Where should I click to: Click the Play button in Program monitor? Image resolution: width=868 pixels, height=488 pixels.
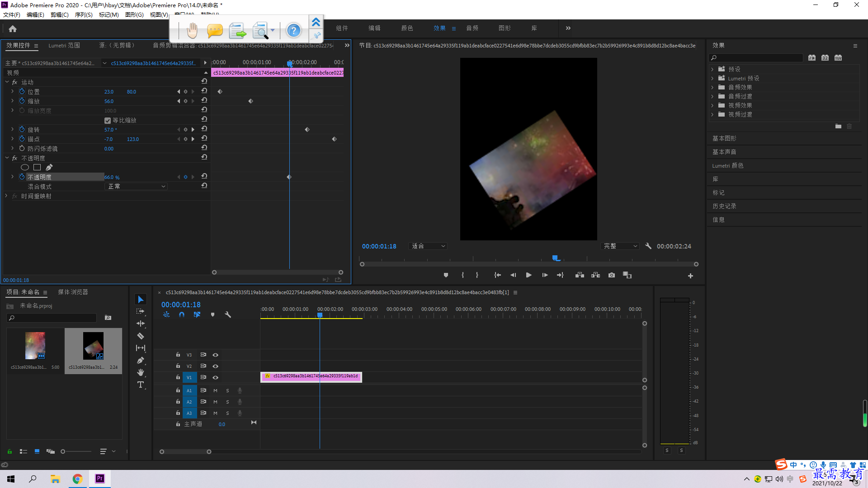528,275
